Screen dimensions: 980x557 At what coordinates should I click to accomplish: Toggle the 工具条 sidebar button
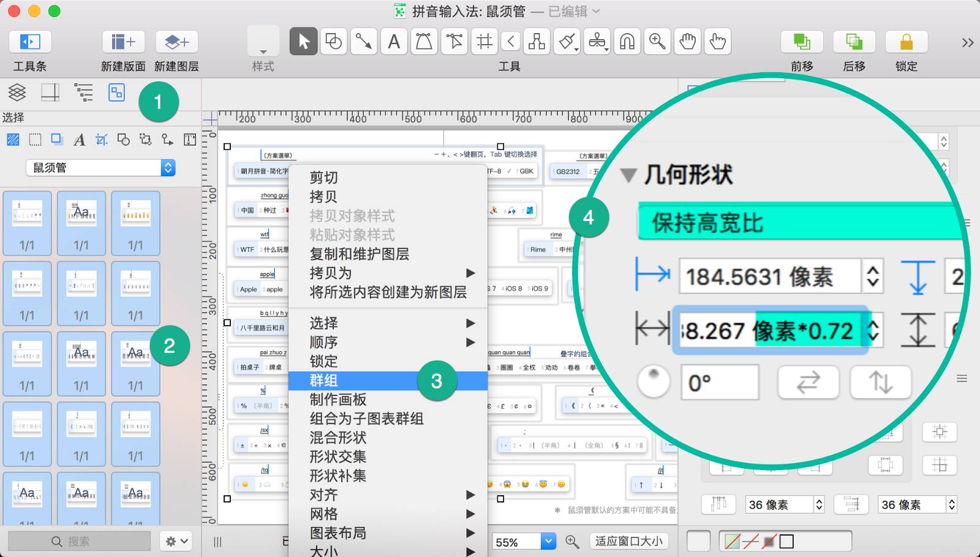pos(30,42)
